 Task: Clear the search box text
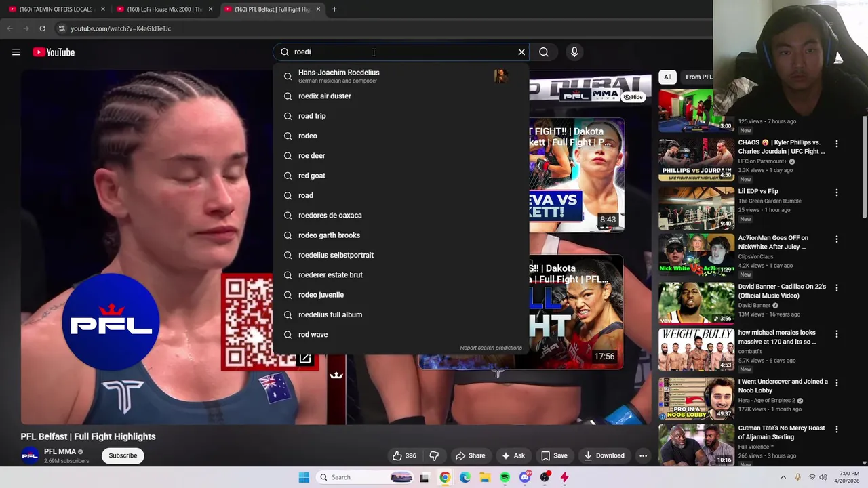click(x=521, y=52)
